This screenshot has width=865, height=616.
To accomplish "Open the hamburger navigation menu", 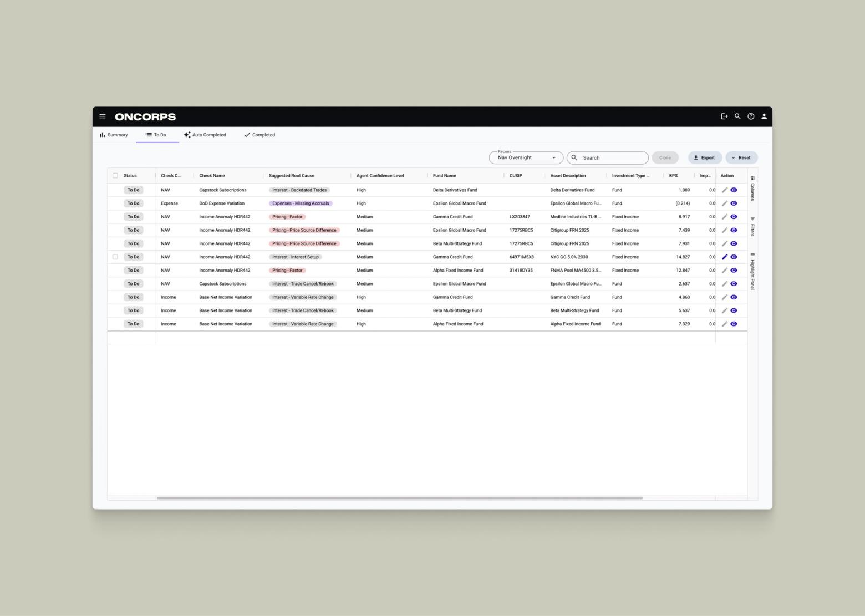I will (103, 116).
